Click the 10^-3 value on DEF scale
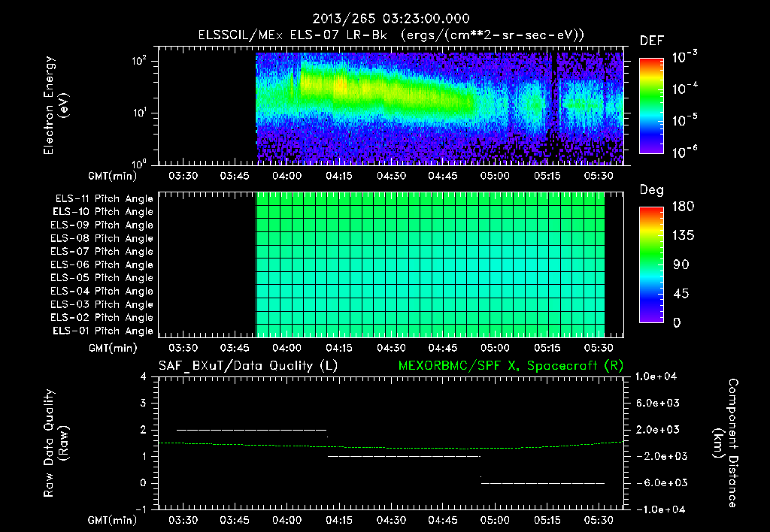 click(x=685, y=57)
